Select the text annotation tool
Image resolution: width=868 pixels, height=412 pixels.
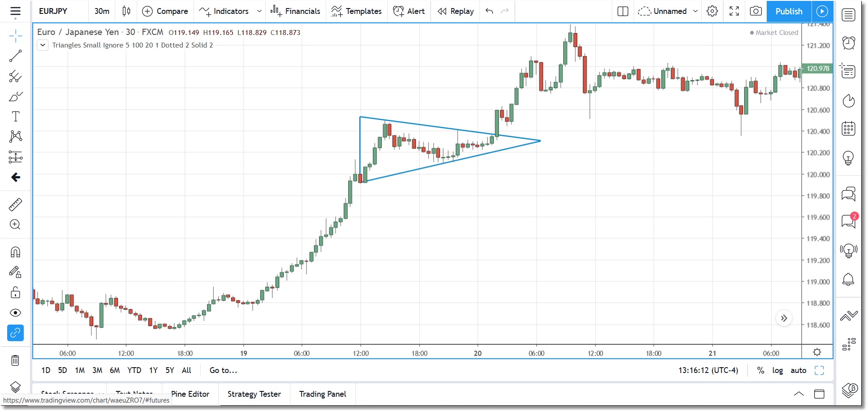pos(15,117)
